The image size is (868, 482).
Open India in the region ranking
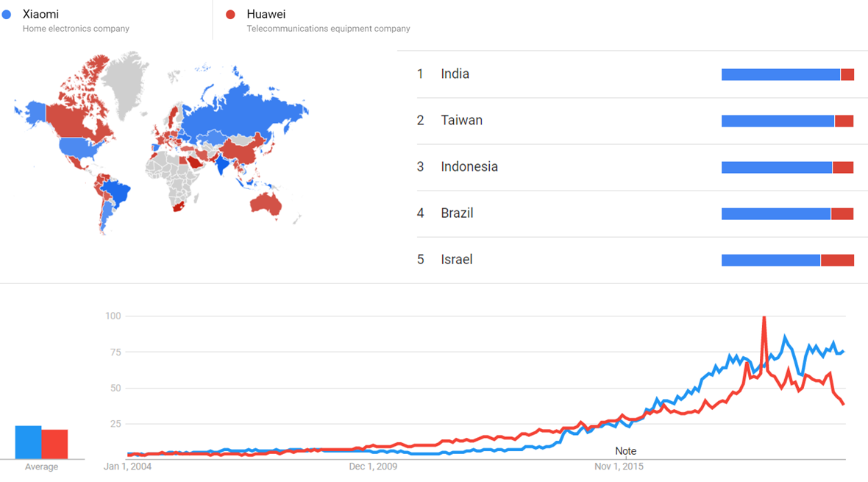(455, 74)
